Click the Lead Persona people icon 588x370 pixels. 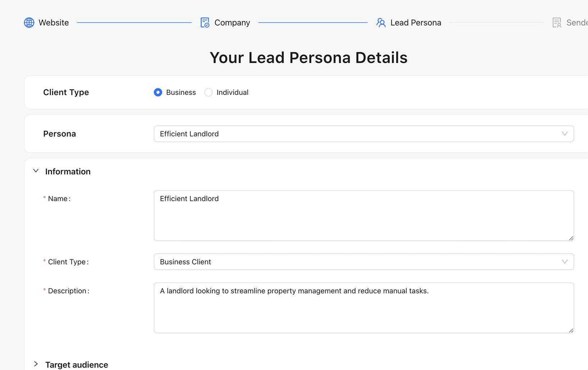tap(381, 23)
